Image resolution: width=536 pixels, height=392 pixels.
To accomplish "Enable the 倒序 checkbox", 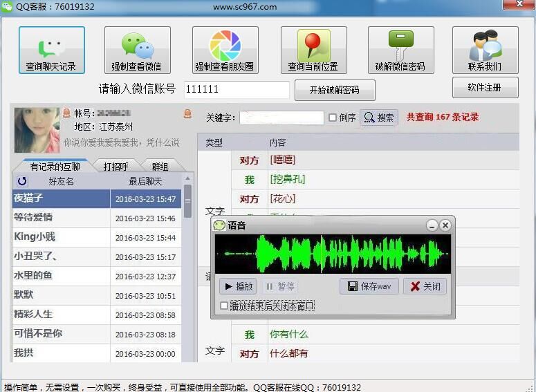I will click(333, 118).
